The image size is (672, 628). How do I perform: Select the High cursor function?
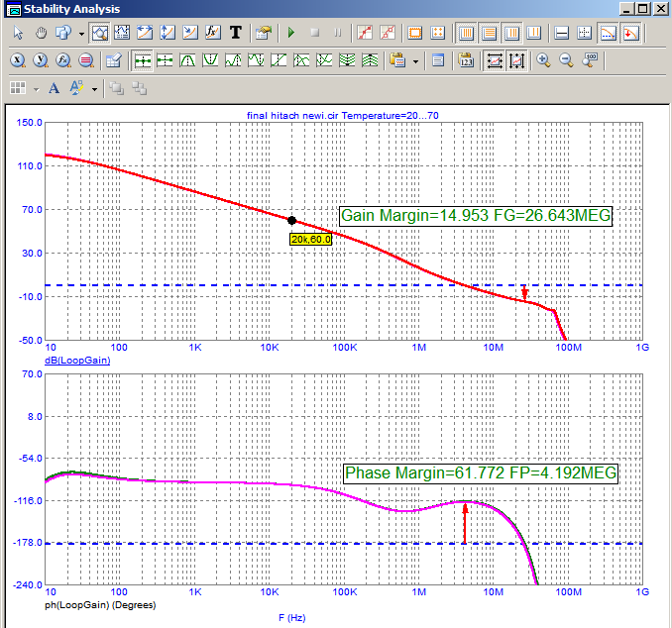pyautogui.click(x=233, y=60)
